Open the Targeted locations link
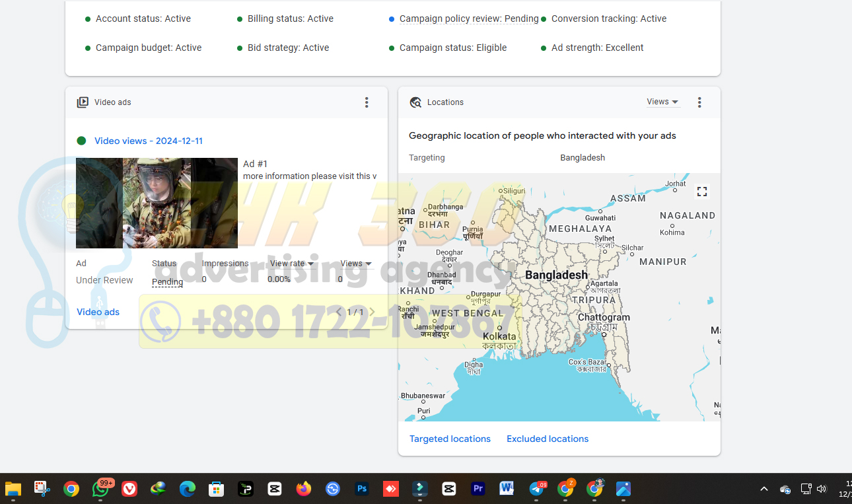Image resolution: width=852 pixels, height=504 pixels. click(x=450, y=439)
